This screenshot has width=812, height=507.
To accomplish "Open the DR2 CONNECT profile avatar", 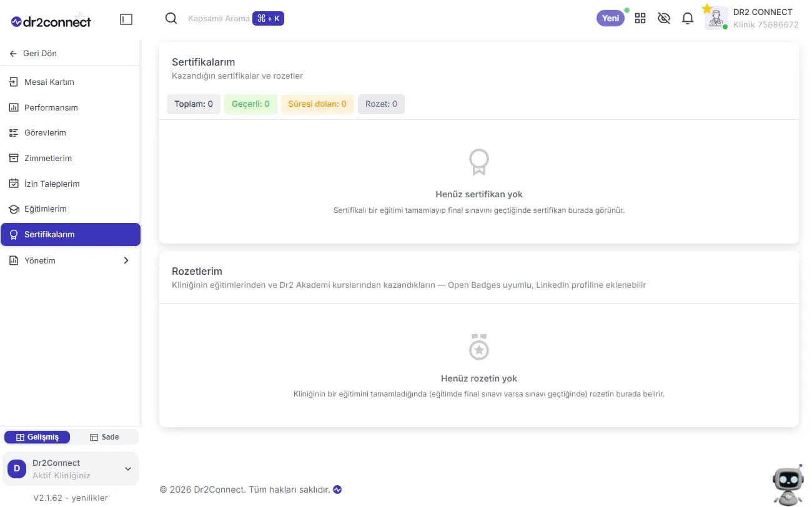I will [716, 18].
